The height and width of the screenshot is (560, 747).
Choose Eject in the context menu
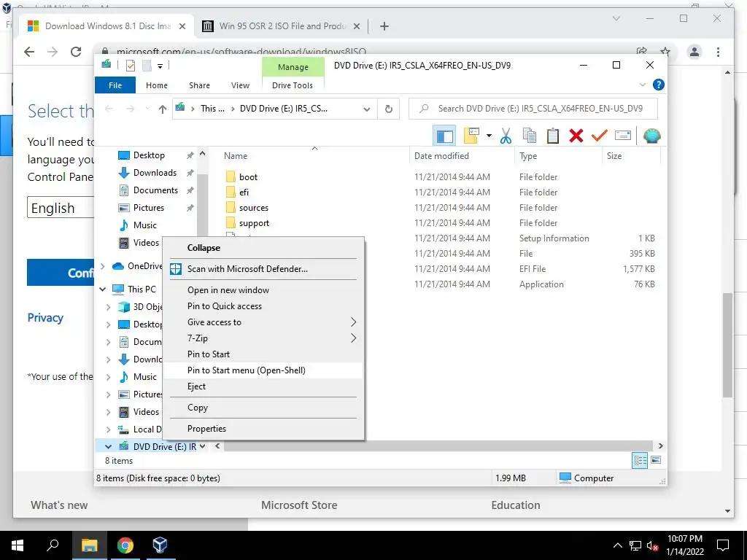[263, 386]
